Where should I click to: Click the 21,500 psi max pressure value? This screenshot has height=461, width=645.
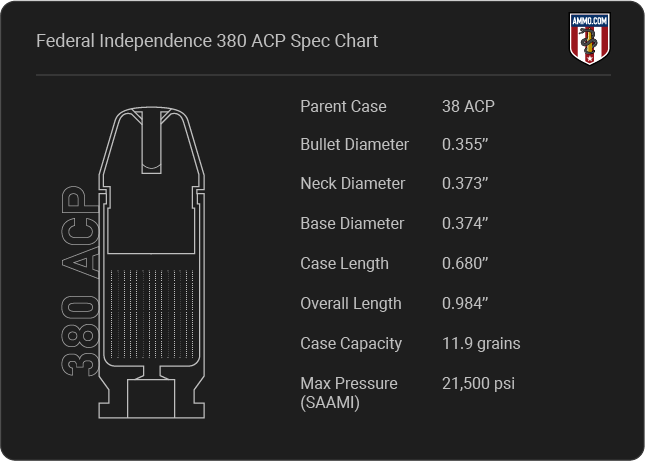point(478,383)
